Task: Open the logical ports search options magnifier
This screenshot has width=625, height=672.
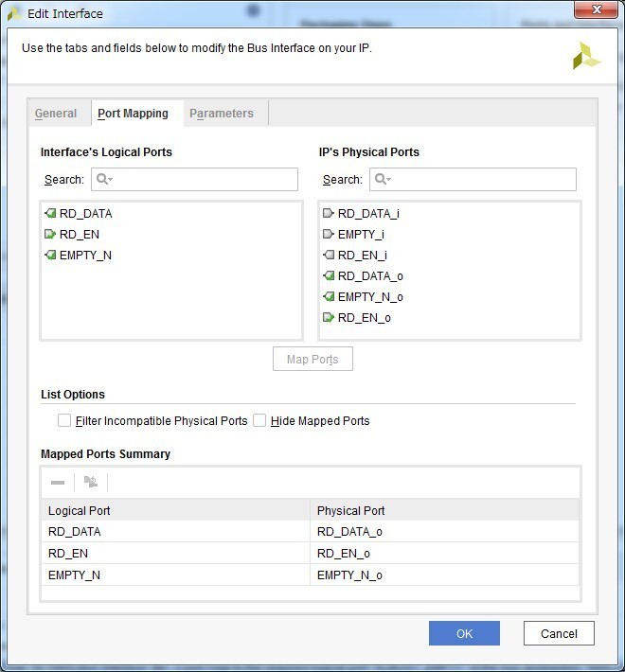Action: coord(104,179)
